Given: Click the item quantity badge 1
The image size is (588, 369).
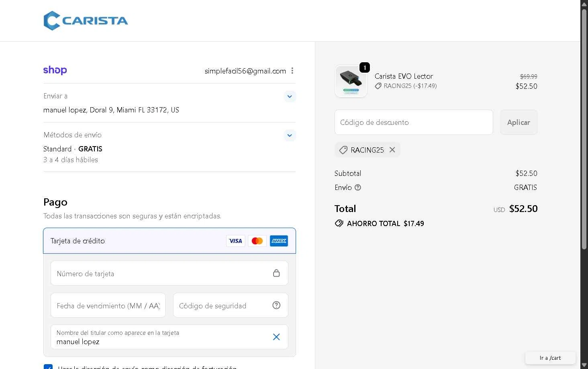Looking at the screenshot, I should coord(365,67).
